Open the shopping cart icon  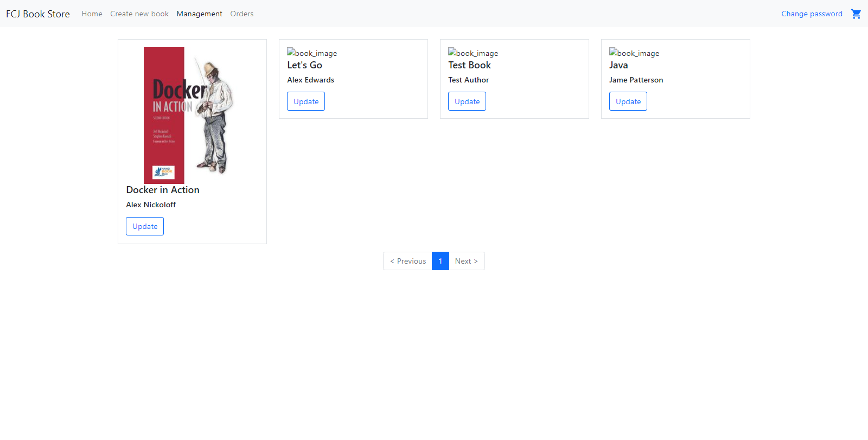pos(856,14)
